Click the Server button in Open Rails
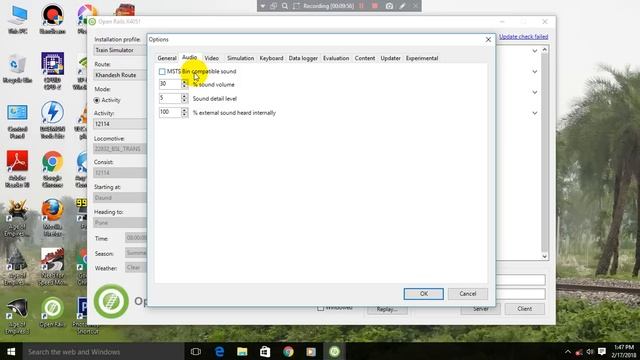This screenshot has height=360, width=640. (481, 309)
